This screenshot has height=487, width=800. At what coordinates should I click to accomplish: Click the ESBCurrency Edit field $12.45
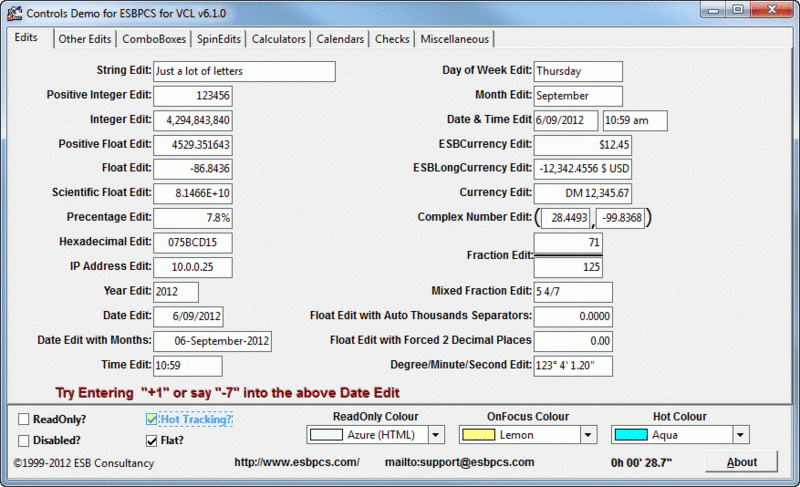583,145
